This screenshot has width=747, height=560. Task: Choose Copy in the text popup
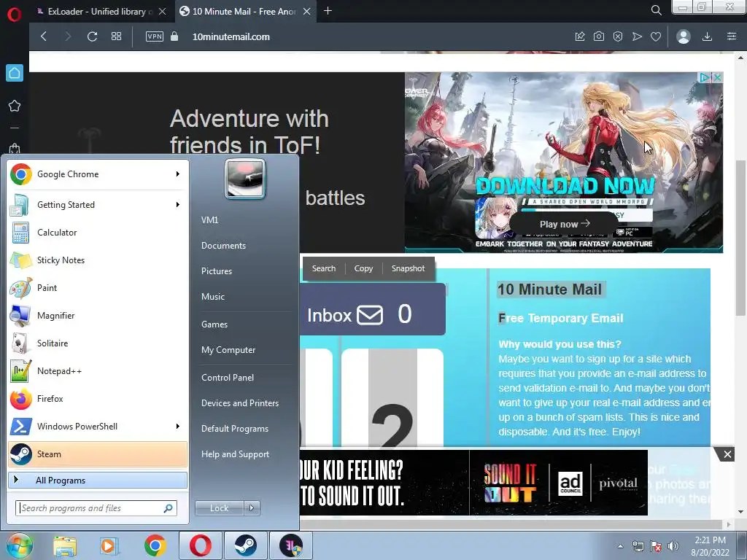click(363, 268)
